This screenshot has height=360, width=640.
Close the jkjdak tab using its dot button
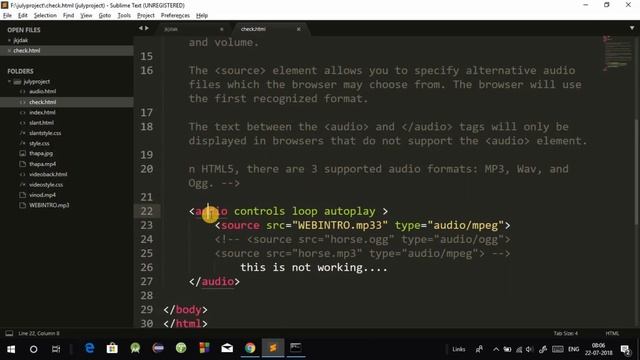click(222, 29)
